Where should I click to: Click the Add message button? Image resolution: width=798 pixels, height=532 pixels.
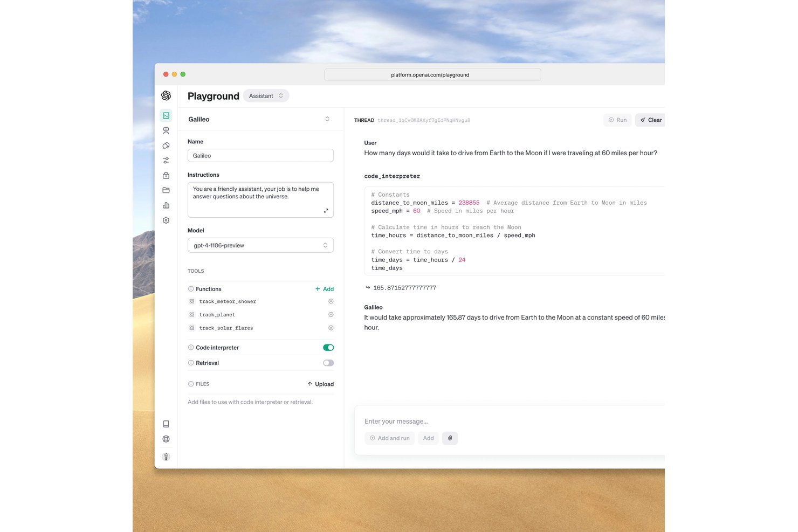429,438
